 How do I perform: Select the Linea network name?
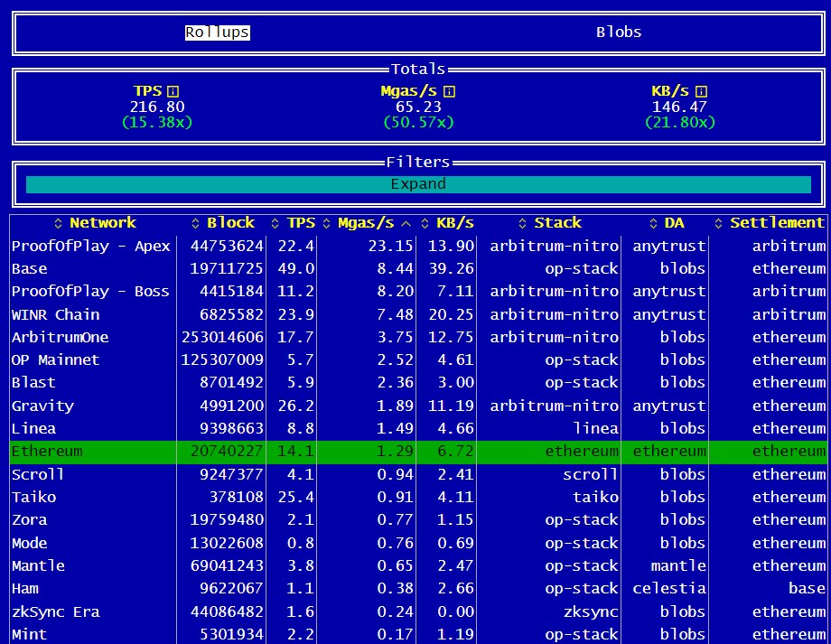[x=33, y=428]
